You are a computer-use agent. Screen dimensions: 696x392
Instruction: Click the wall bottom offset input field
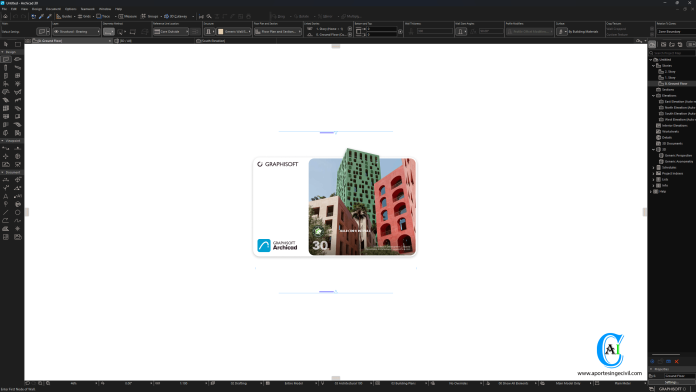(381, 34)
